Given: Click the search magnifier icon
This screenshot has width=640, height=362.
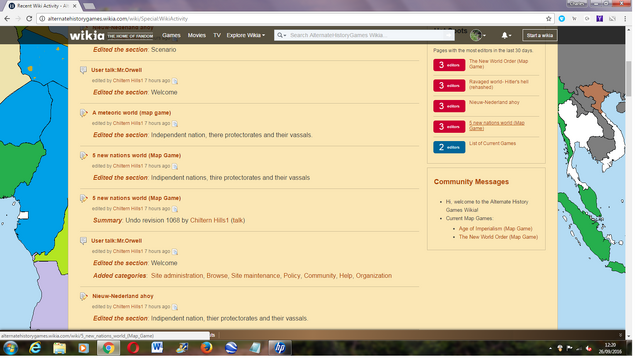Looking at the screenshot, I should coord(280,36).
